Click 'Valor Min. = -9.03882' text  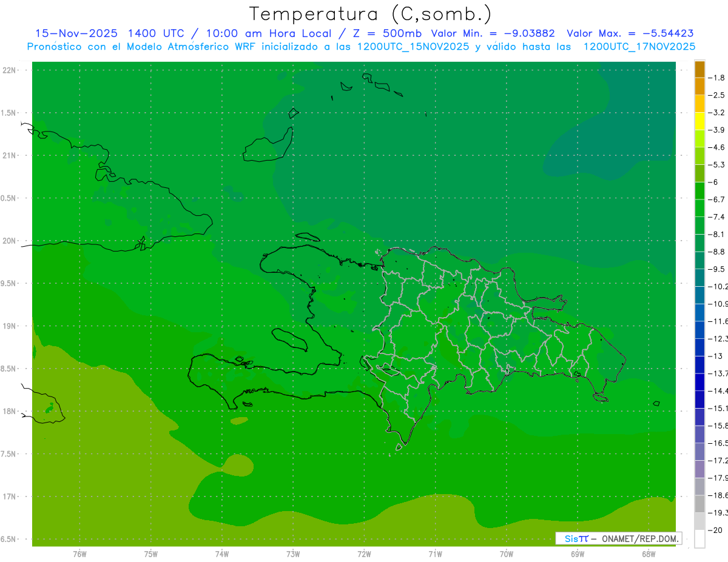[x=493, y=33]
